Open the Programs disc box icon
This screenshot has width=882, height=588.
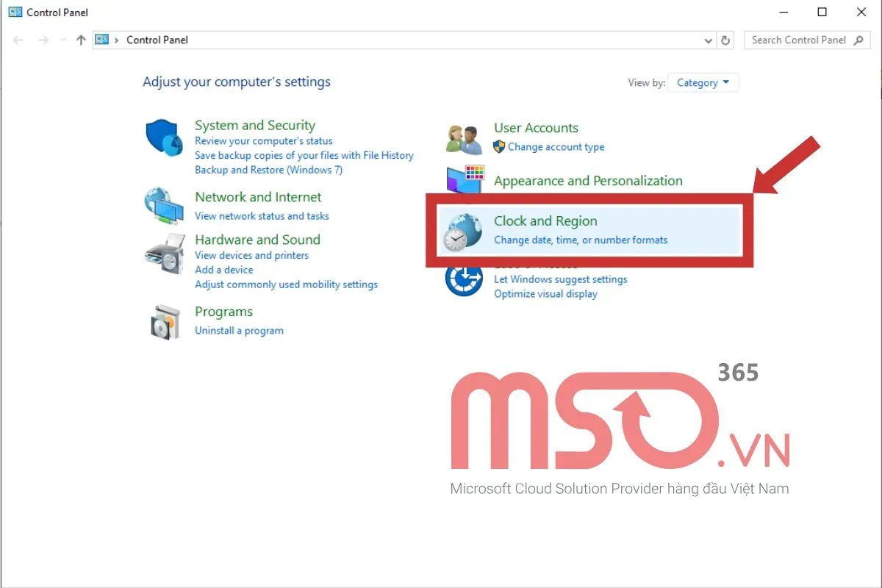pyautogui.click(x=164, y=322)
